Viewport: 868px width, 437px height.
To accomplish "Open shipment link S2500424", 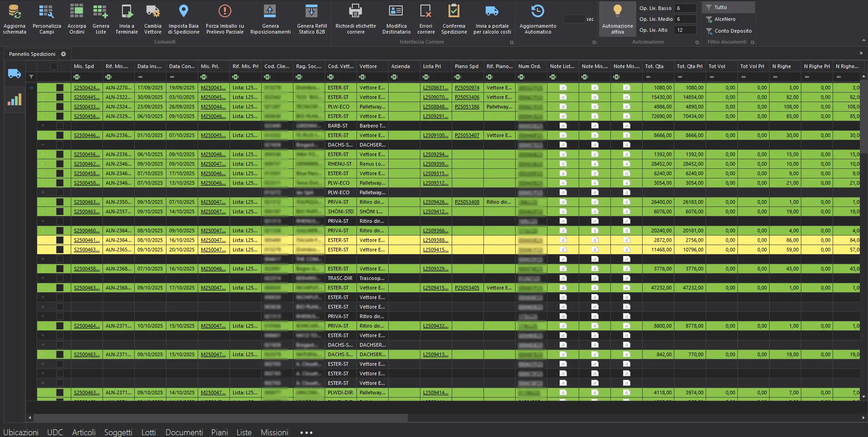I will click(86, 88).
